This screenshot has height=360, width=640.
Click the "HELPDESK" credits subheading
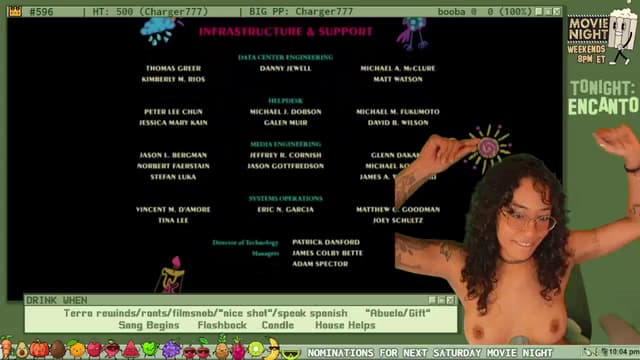click(286, 101)
